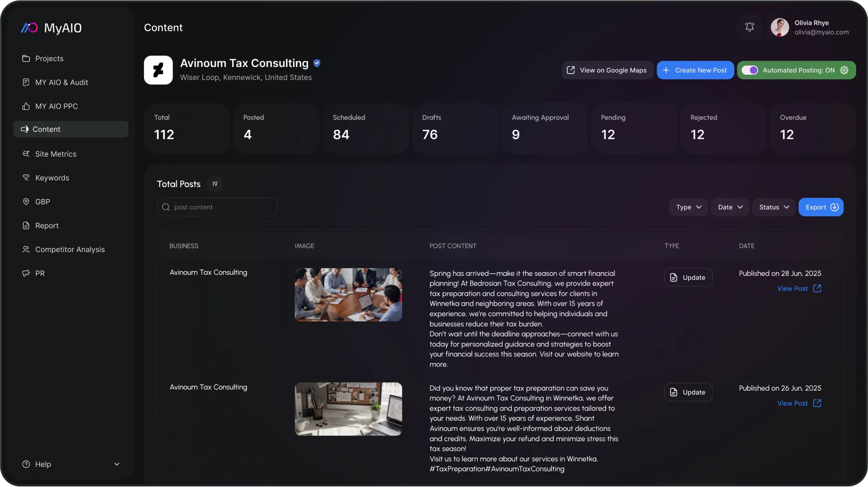Click Olivia Rhye's profile avatar

780,27
